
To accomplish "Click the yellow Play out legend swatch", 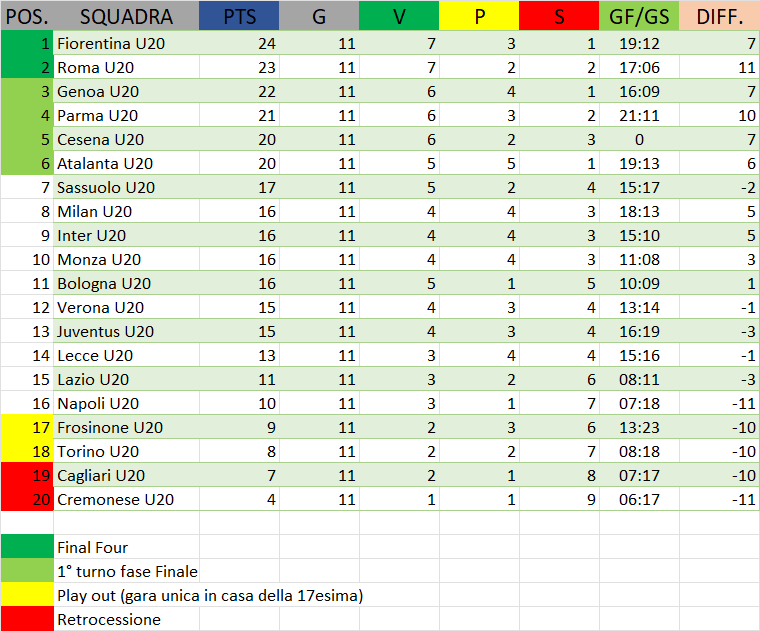I will pos(27,596).
